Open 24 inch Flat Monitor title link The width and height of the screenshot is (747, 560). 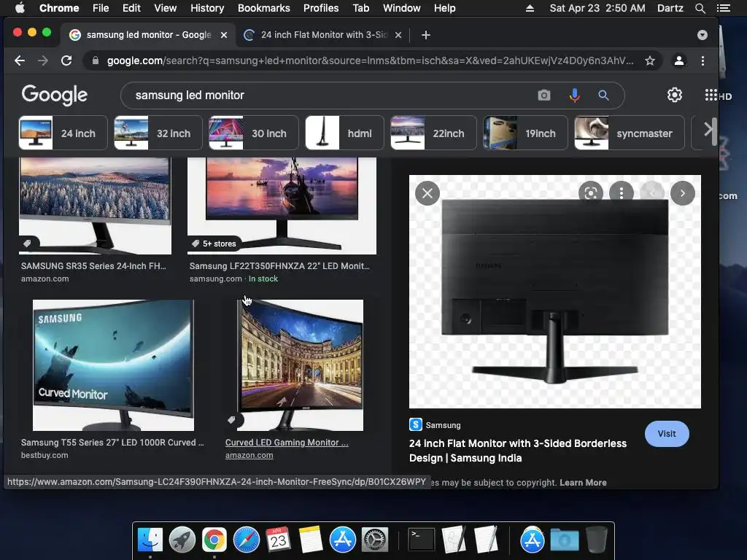[518, 451]
